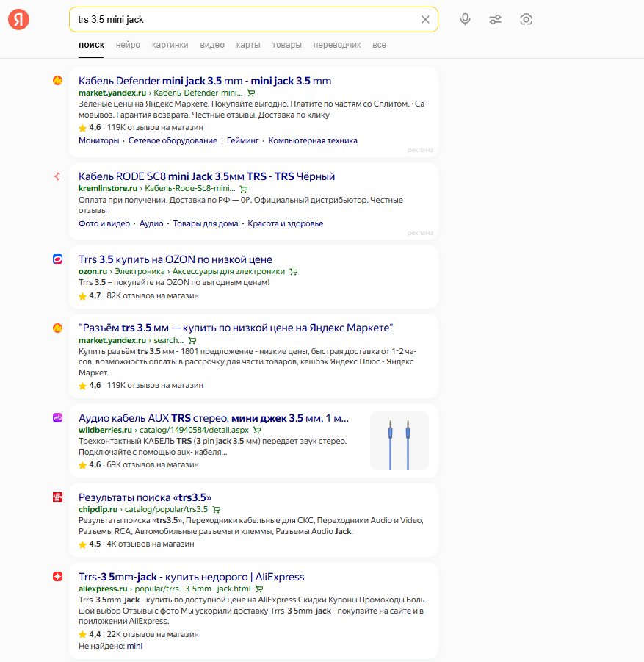Start voice search with the microphone icon

465,19
